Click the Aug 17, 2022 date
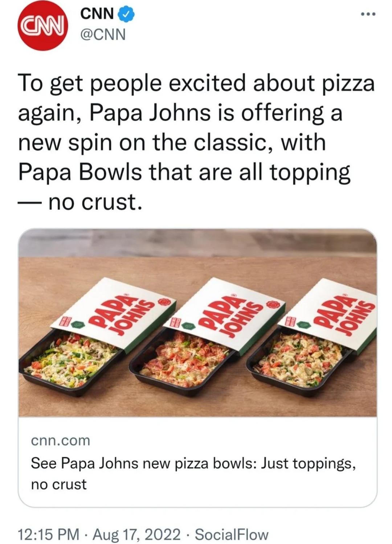This screenshot has width=392, height=544. (136, 534)
